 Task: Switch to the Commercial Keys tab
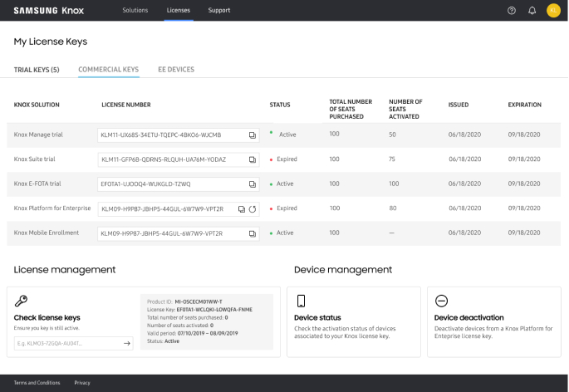pos(109,69)
